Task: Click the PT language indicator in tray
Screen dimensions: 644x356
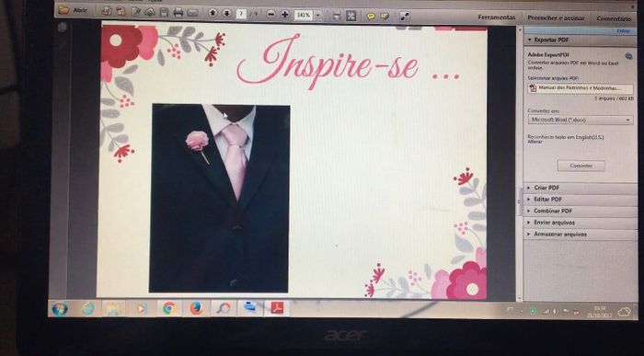Action: [511, 310]
